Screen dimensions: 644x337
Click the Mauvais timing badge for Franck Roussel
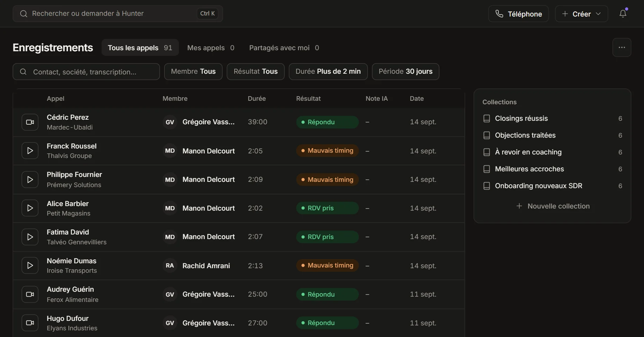click(327, 151)
